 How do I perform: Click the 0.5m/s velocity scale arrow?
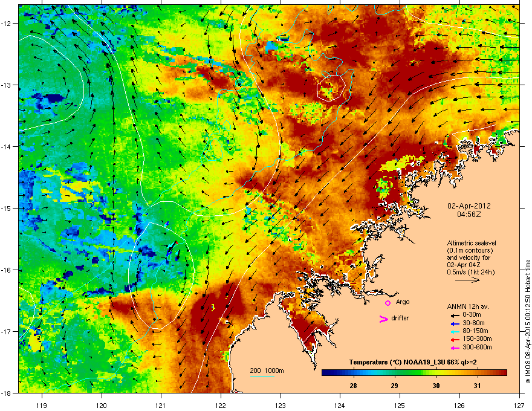(x=467, y=280)
